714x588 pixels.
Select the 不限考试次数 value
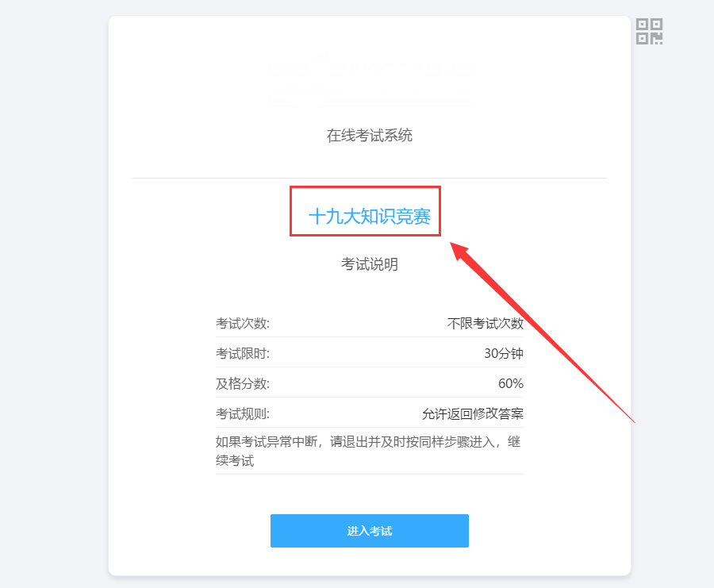pyautogui.click(x=485, y=324)
